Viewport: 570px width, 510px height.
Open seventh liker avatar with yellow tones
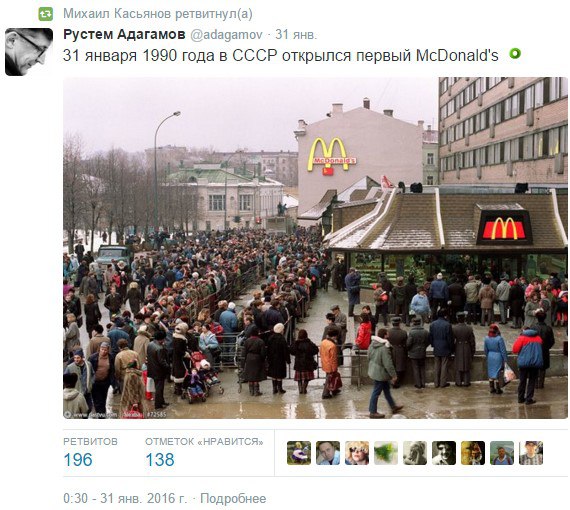coord(473,453)
